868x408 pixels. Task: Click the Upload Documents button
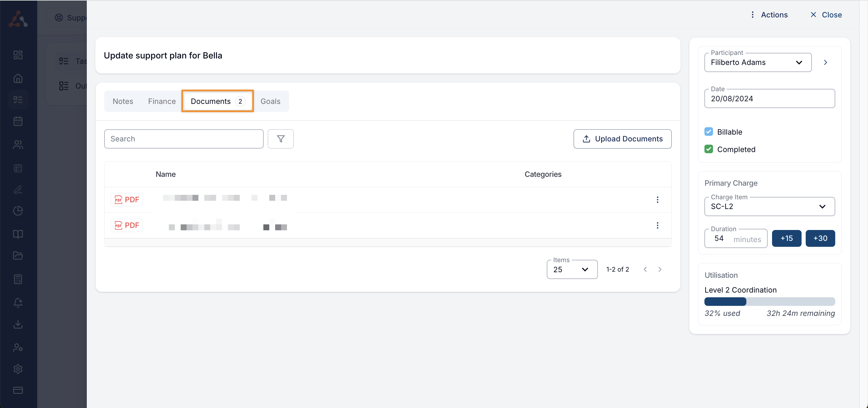click(622, 139)
